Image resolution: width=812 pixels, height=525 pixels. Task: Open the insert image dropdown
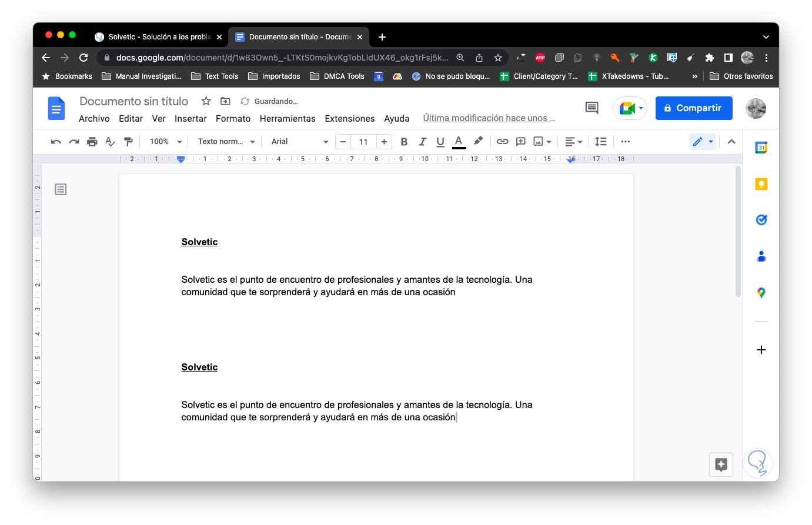(x=542, y=142)
